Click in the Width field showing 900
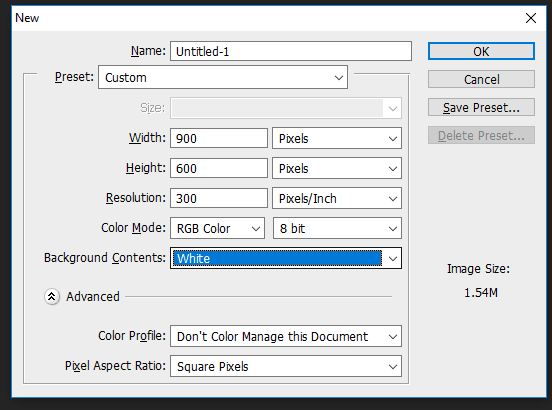The width and height of the screenshot is (552, 410). [219, 138]
